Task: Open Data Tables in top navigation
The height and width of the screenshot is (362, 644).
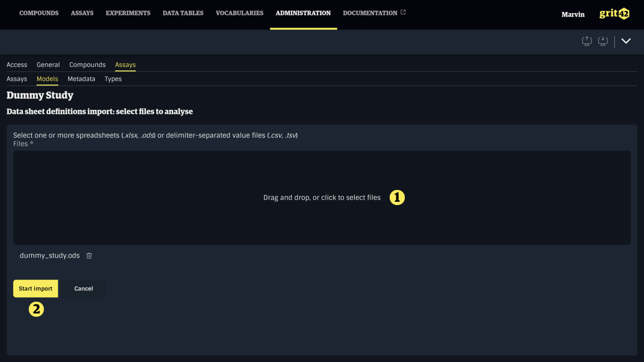Action: click(183, 13)
